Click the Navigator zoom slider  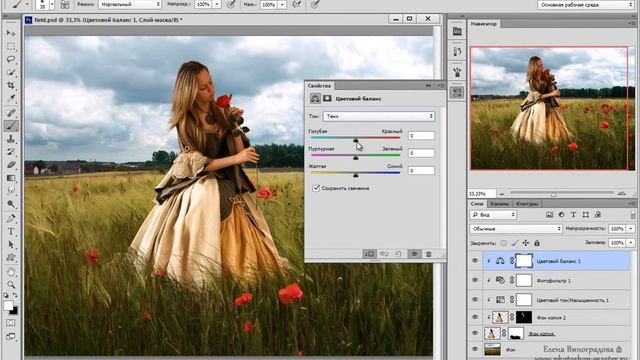coord(554,194)
